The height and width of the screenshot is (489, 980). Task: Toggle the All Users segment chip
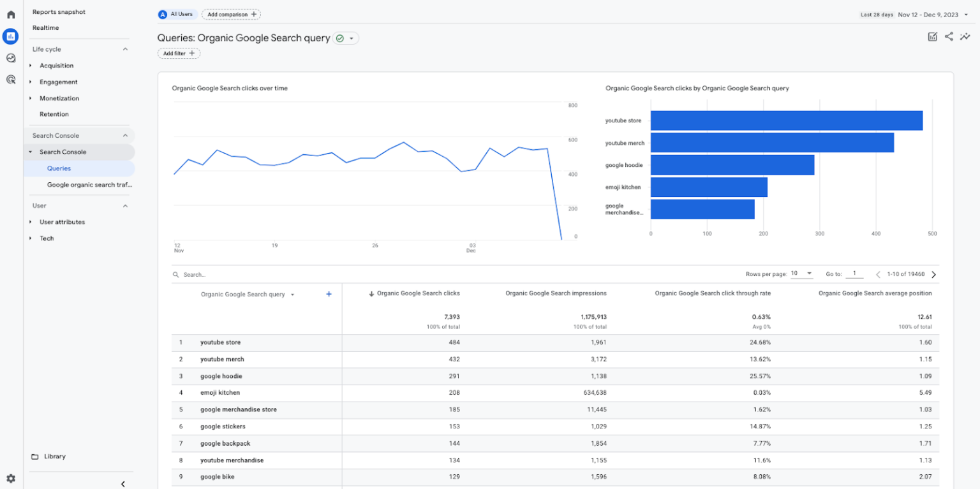click(x=176, y=14)
